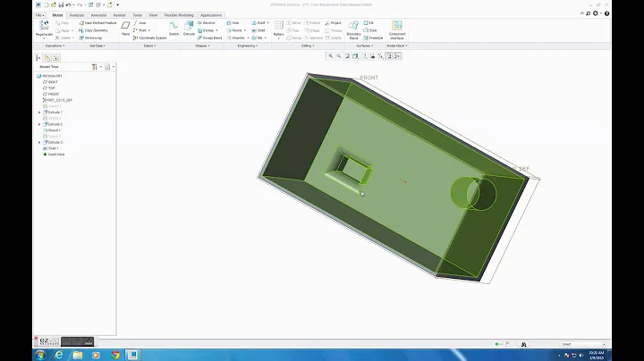
Task: Select the Shrinkwrap tool
Action: tap(90, 38)
